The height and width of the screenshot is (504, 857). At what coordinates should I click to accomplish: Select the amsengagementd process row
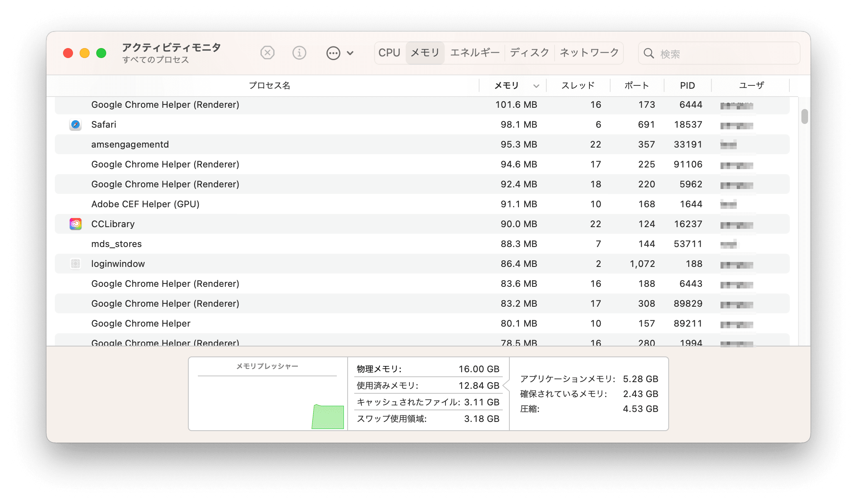tap(422, 144)
